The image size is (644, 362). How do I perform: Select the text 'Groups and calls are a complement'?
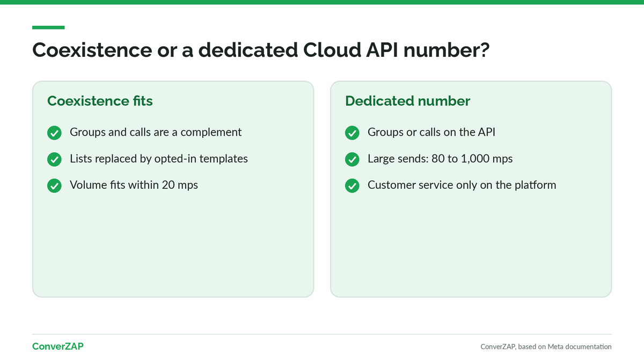point(156,132)
